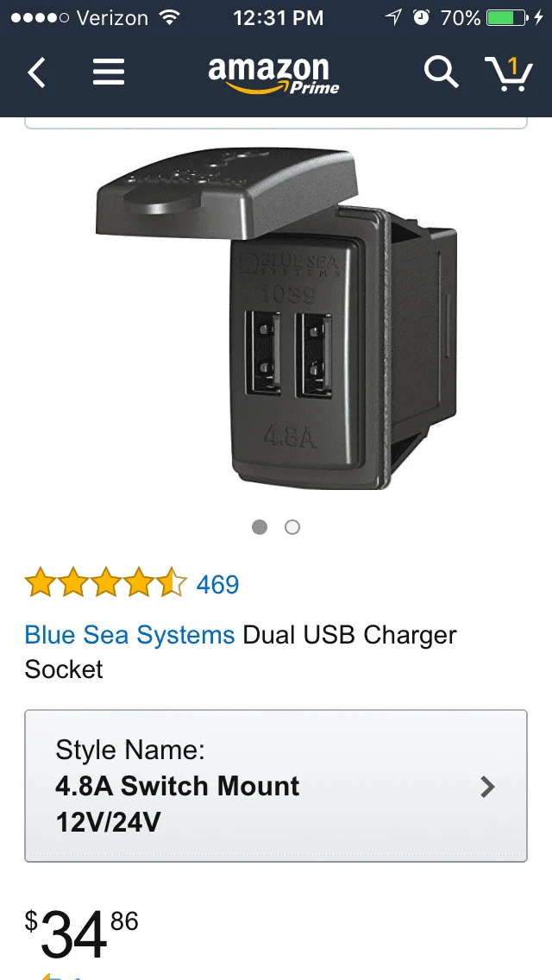The width and height of the screenshot is (552, 980).
Task: Tap the Wi-Fi icon in status bar
Action: click(x=167, y=17)
